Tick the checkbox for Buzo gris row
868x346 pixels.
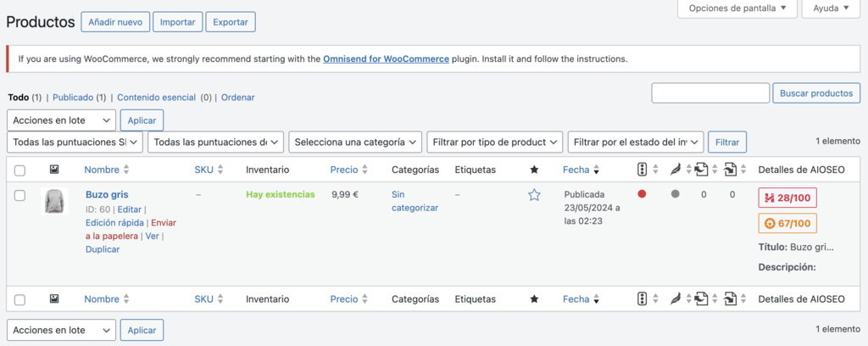point(20,195)
